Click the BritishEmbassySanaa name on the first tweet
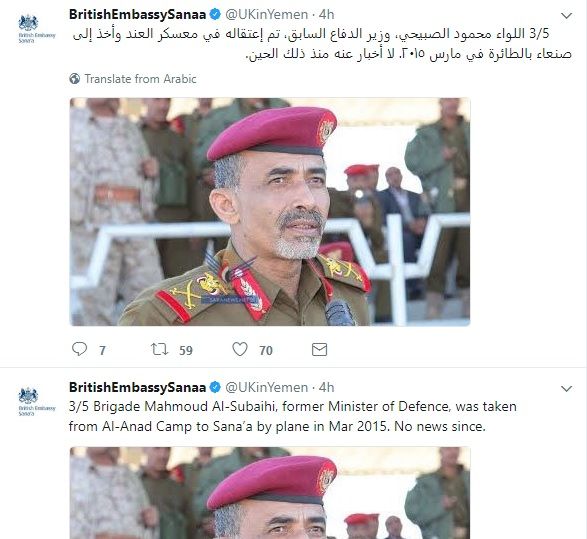The width and height of the screenshot is (587, 539). click(x=137, y=15)
